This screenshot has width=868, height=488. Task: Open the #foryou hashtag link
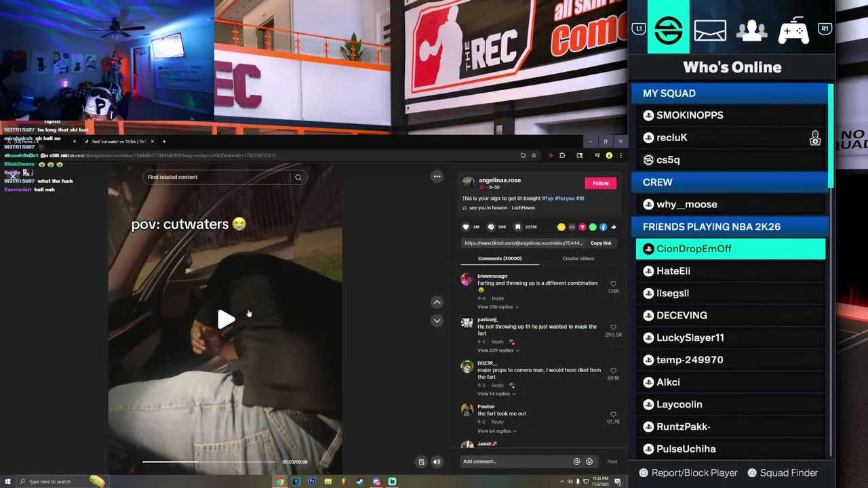pyautogui.click(x=564, y=199)
